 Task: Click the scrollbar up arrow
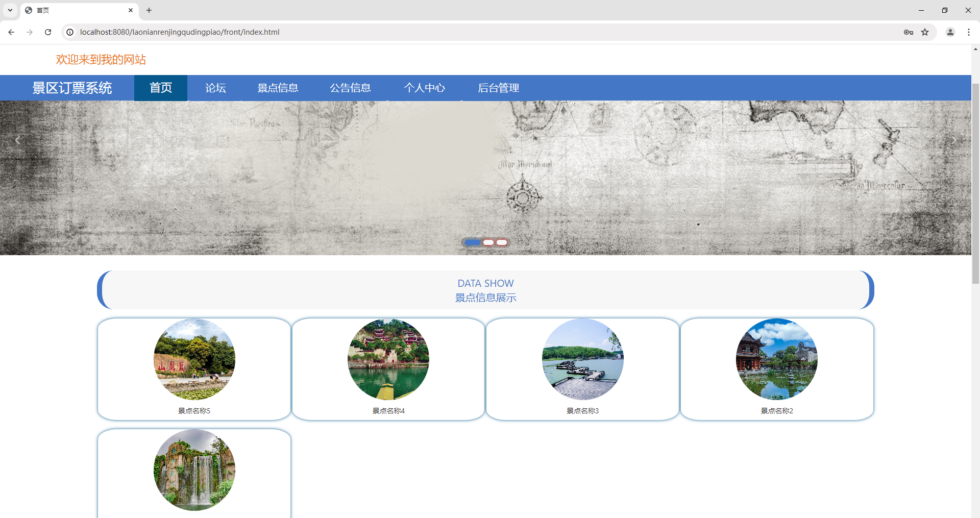tap(975, 49)
